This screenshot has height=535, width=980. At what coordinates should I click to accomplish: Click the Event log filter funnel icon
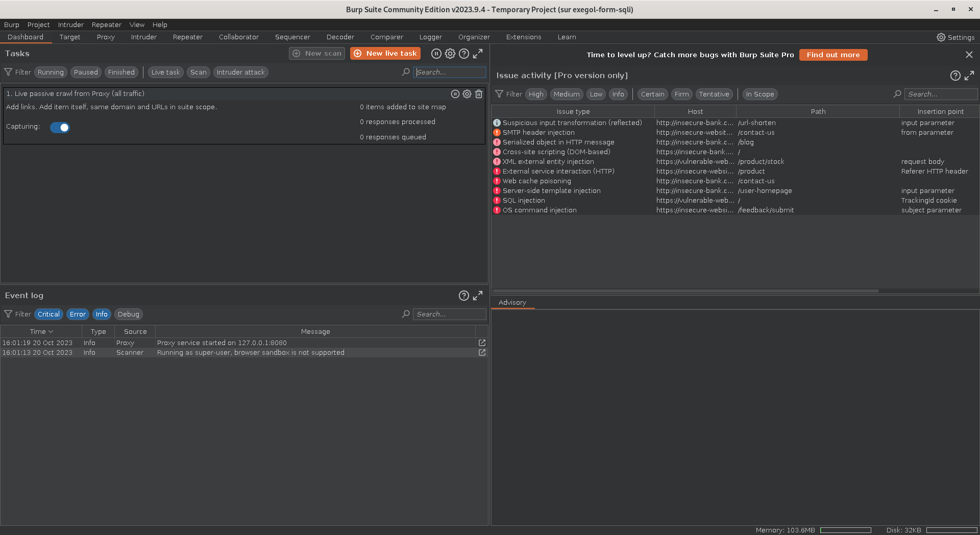point(8,314)
